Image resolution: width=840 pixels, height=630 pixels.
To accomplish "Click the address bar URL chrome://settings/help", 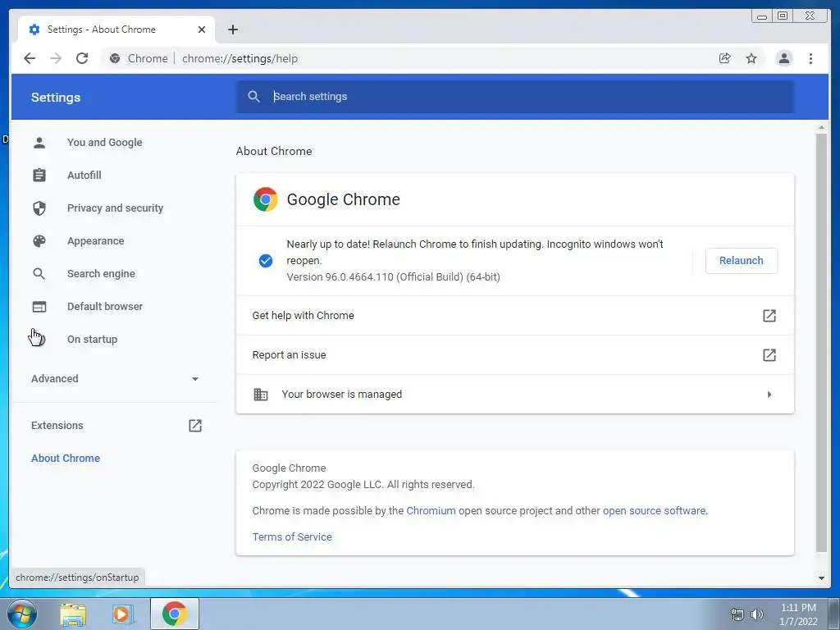I will click(240, 58).
